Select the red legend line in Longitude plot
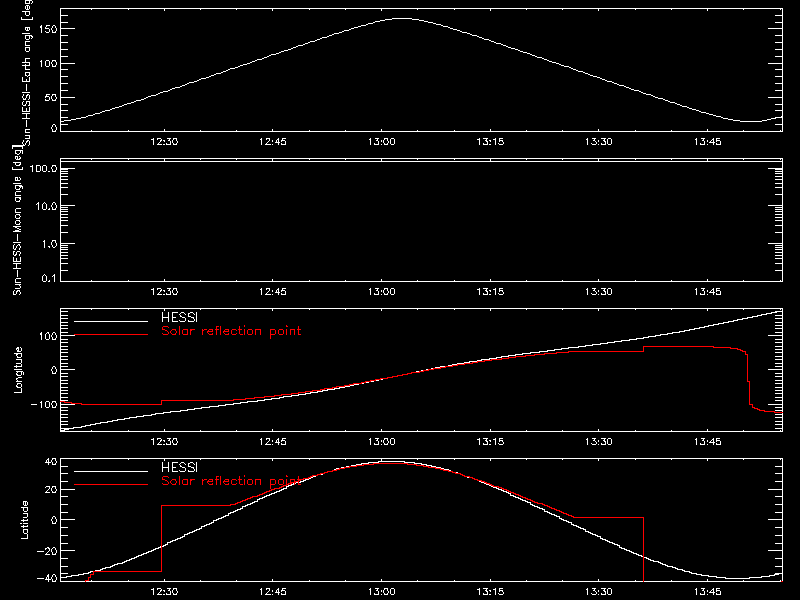Screen dimensions: 800x600 click(x=111, y=335)
